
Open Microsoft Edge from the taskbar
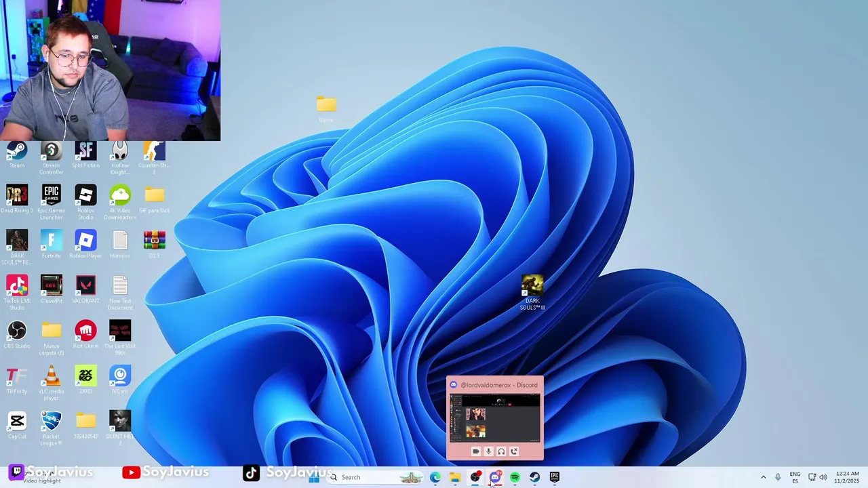click(x=435, y=477)
